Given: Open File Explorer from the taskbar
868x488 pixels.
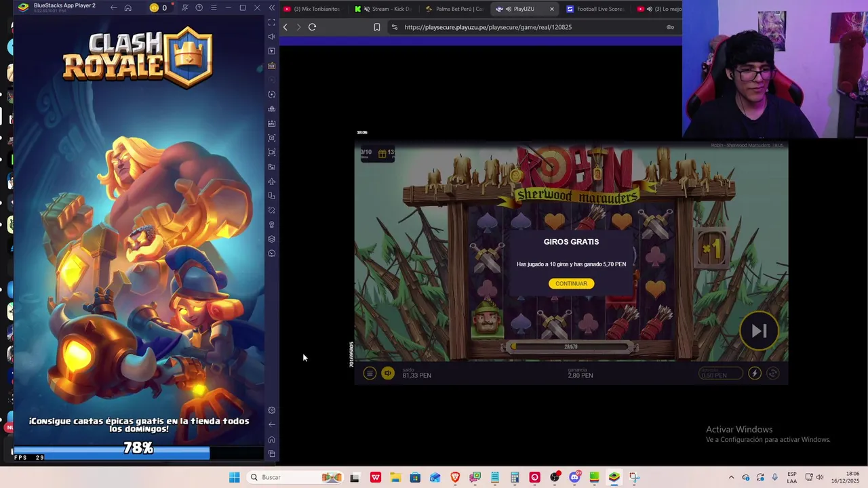Looking at the screenshot, I should pyautogui.click(x=395, y=477).
